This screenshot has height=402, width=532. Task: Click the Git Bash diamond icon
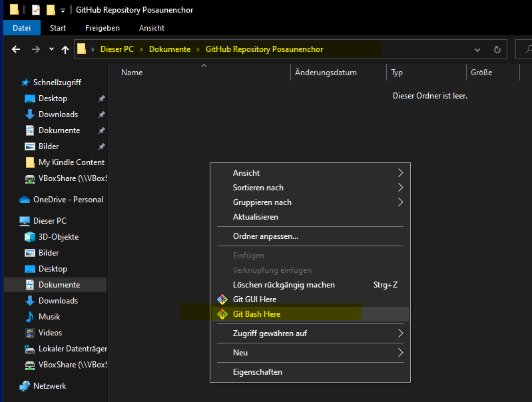222,314
